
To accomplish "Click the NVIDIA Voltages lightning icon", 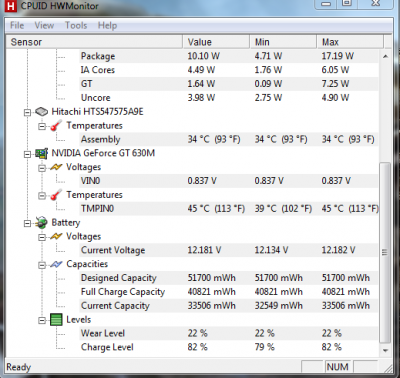I will click(x=56, y=167).
